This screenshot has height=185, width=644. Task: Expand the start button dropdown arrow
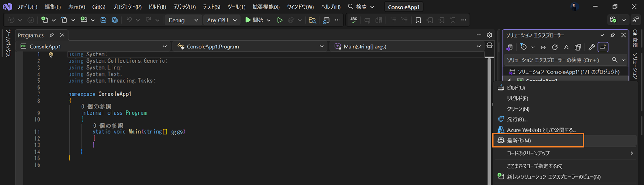tap(269, 20)
